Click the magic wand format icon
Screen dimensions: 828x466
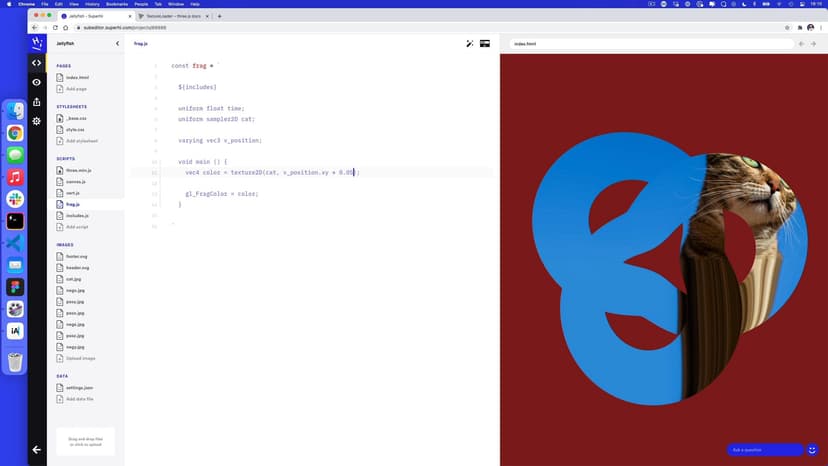(x=470, y=44)
